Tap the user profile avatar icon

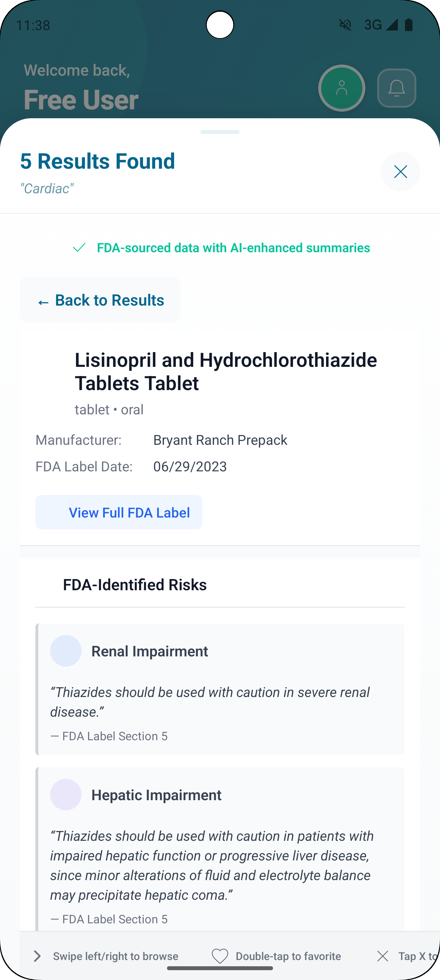coord(341,88)
